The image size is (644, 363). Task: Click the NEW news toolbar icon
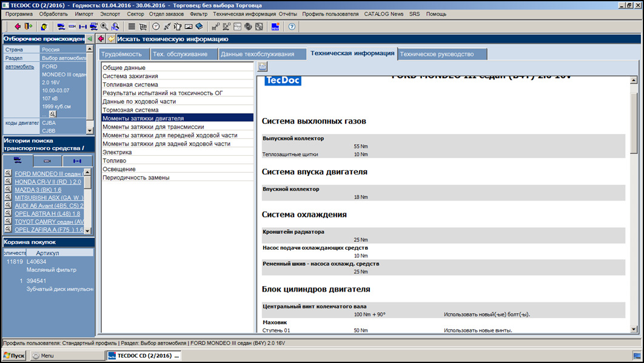click(275, 27)
